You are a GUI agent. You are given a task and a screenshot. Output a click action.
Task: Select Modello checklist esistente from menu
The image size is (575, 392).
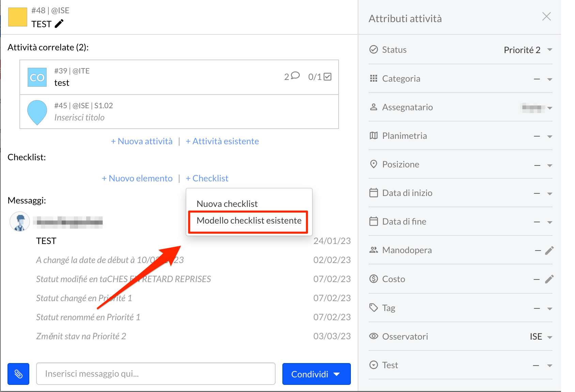coord(249,221)
